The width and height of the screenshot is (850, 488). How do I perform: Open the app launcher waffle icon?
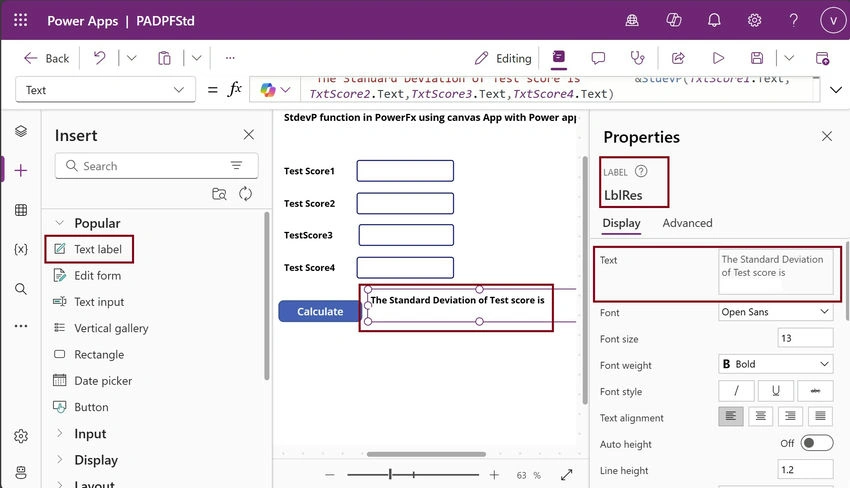tap(21, 21)
